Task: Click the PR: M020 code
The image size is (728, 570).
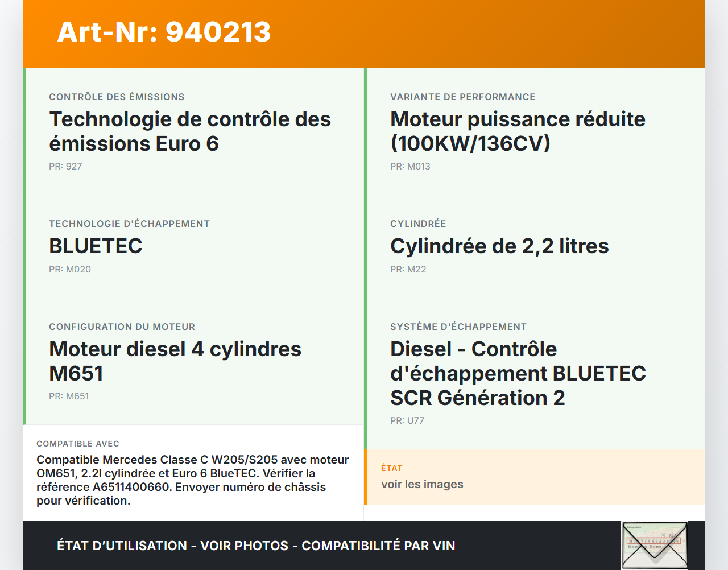Action: coord(70,269)
